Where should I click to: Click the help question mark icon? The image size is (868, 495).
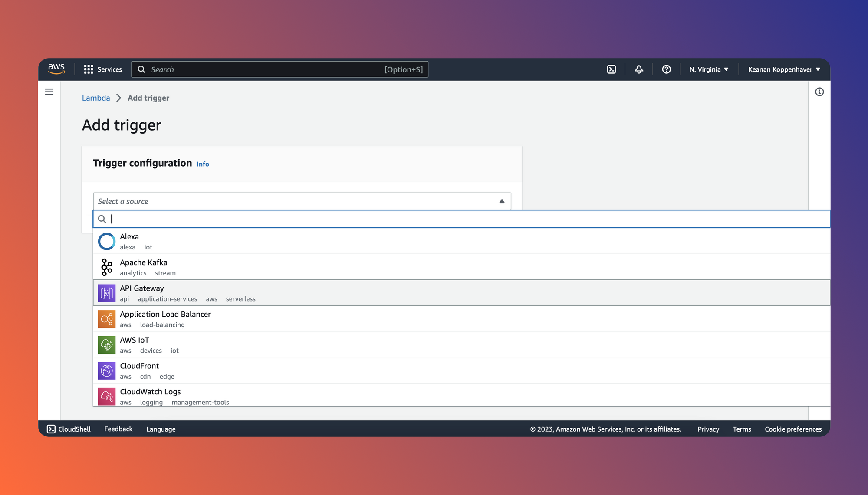click(666, 69)
